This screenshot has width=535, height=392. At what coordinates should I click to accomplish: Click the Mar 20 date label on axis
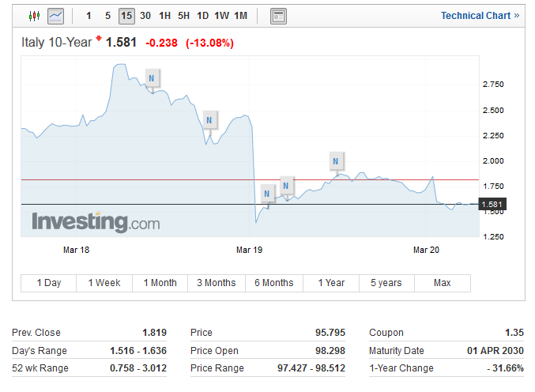[426, 250]
